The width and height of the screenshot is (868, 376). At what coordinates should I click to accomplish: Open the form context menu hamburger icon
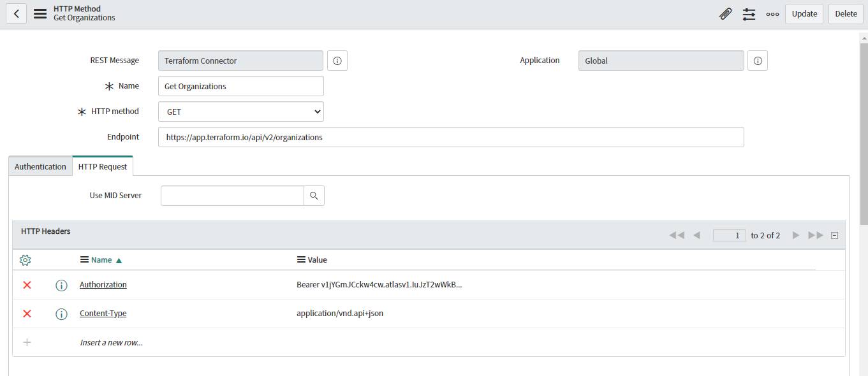coord(40,13)
